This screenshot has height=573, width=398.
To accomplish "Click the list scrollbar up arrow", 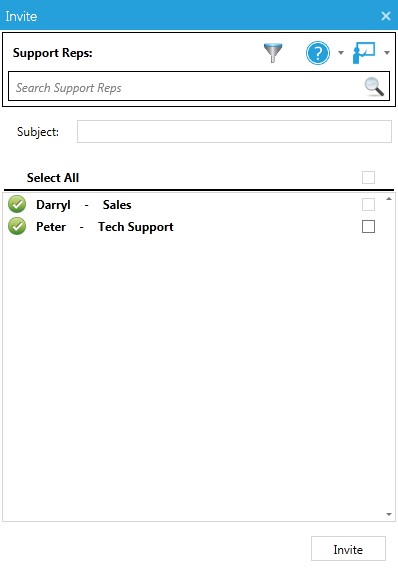I will tap(389, 199).
